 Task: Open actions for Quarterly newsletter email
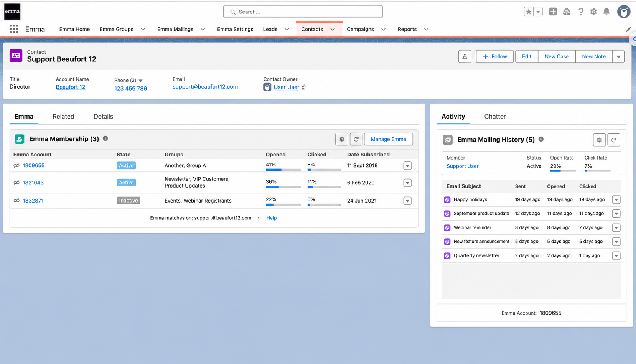(616, 256)
